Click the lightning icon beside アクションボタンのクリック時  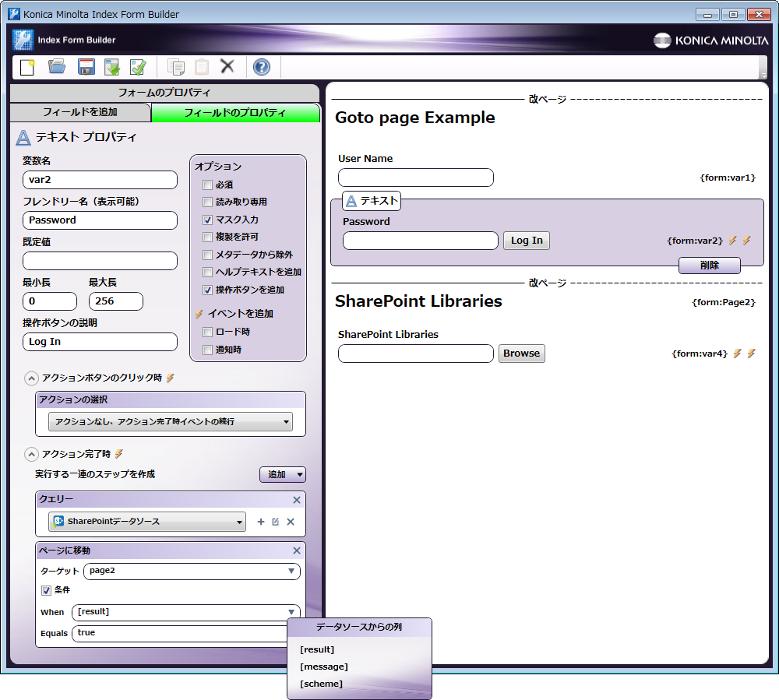point(171,378)
